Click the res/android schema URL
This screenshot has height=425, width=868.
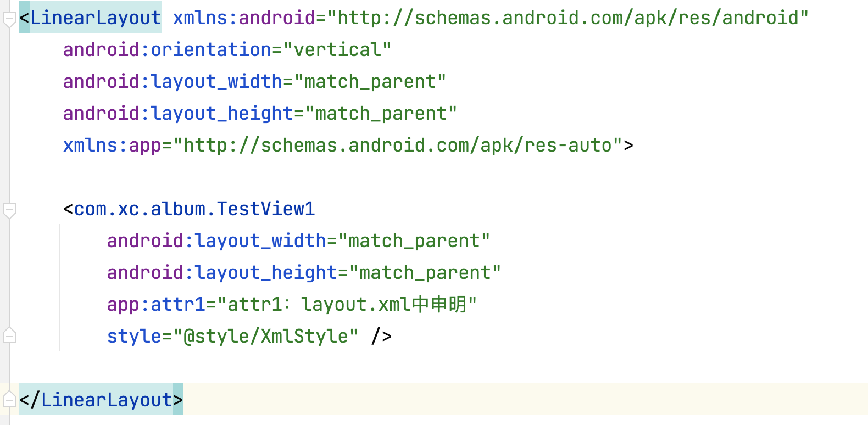[568, 18]
